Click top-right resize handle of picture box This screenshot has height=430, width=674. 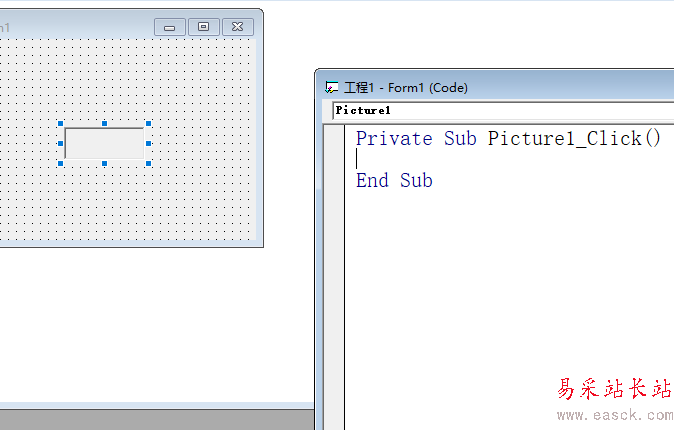[x=148, y=124]
